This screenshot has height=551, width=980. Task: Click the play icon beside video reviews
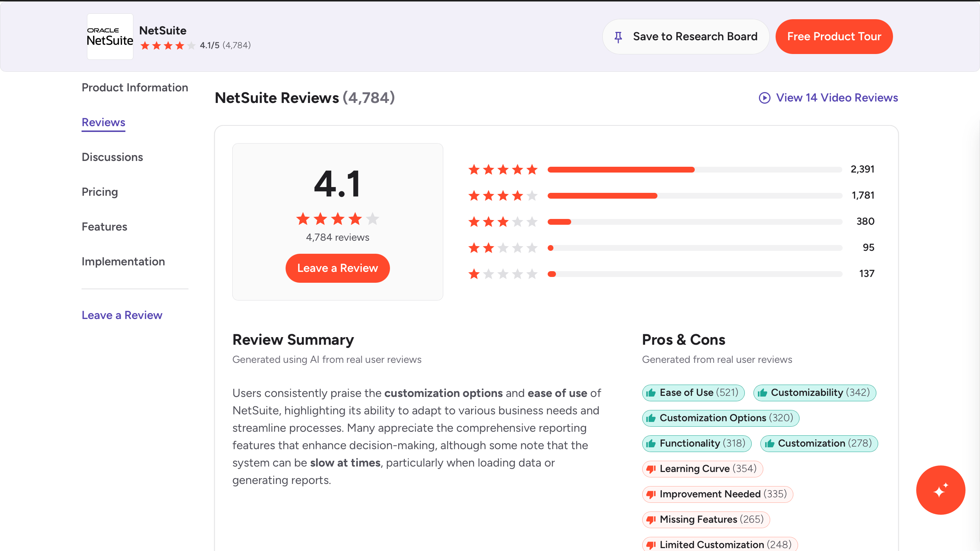[765, 98]
